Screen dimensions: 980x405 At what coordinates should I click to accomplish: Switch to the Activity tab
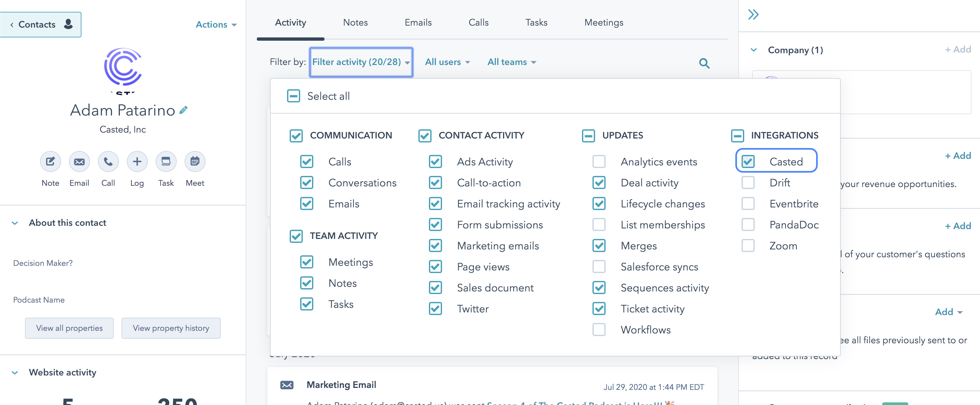290,22
